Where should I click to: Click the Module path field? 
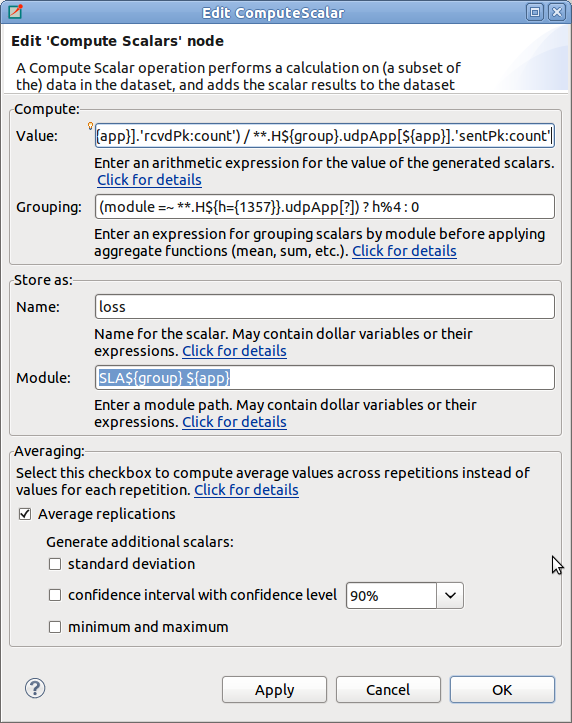pos(324,378)
